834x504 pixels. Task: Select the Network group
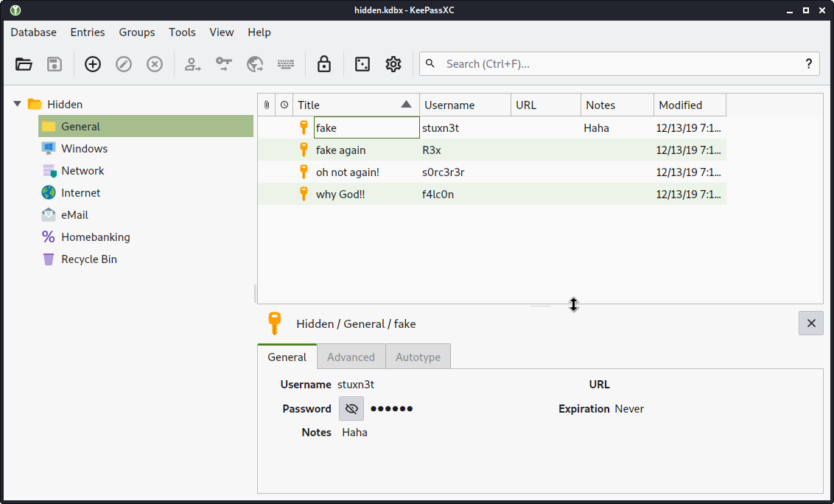point(146,171)
